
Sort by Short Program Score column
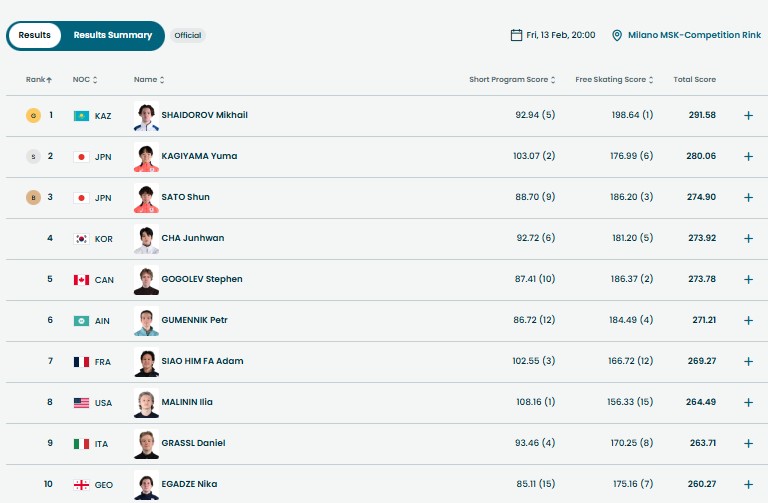click(x=511, y=79)
